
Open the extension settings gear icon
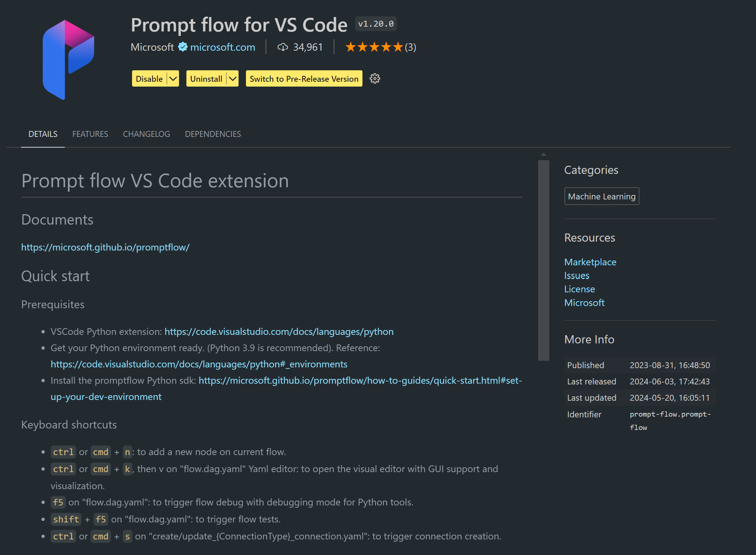375,78
